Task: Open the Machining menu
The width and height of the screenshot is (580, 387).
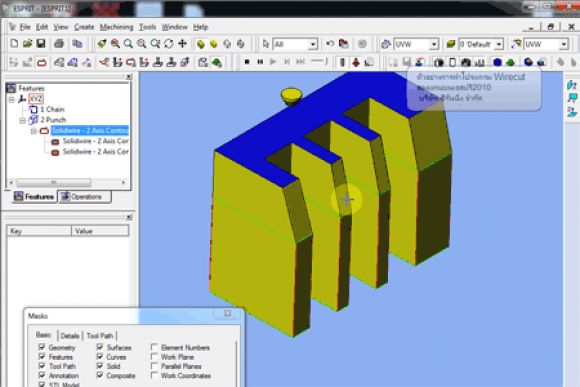Action: tap(117, 27)
